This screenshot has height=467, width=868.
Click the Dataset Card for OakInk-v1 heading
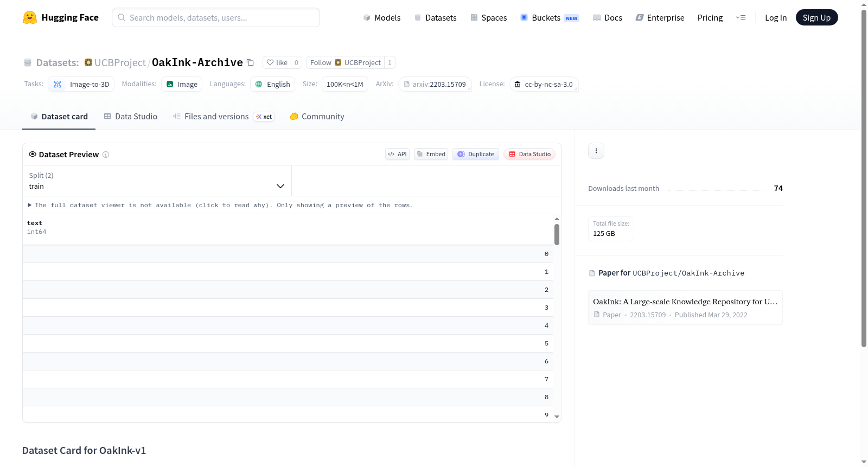(x=84, y=451)
